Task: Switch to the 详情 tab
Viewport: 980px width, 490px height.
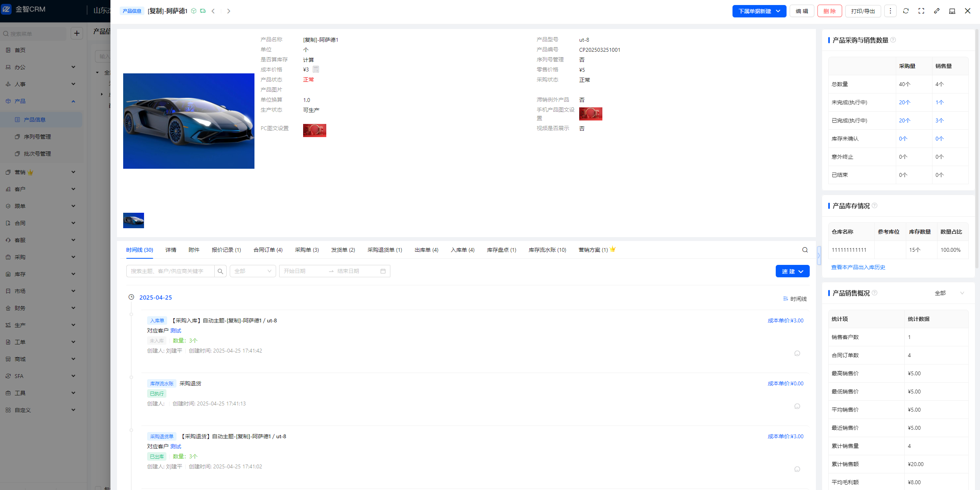Action: (171, 250)
